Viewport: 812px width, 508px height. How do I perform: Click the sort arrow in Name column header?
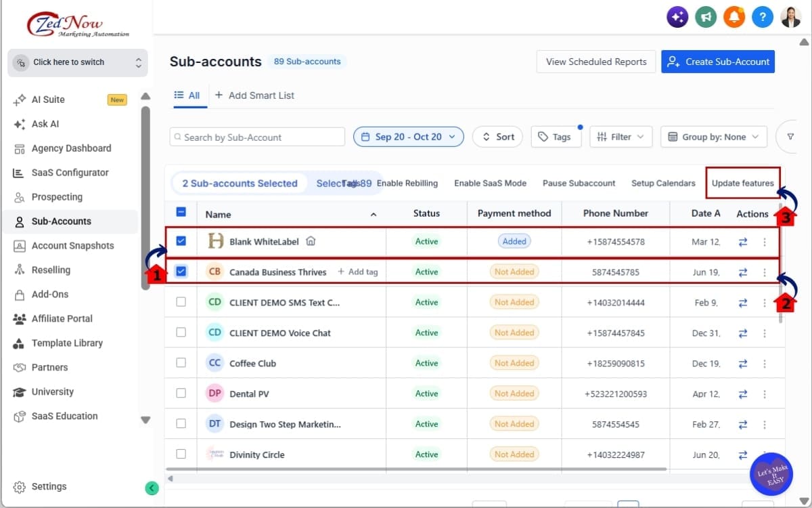pyautogui.click(x=374, y=215)
